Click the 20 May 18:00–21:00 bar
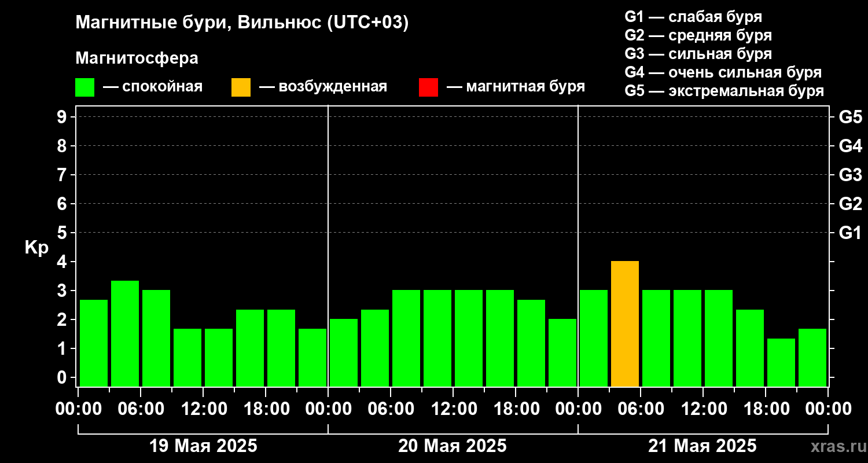 (x=531, y=343)
